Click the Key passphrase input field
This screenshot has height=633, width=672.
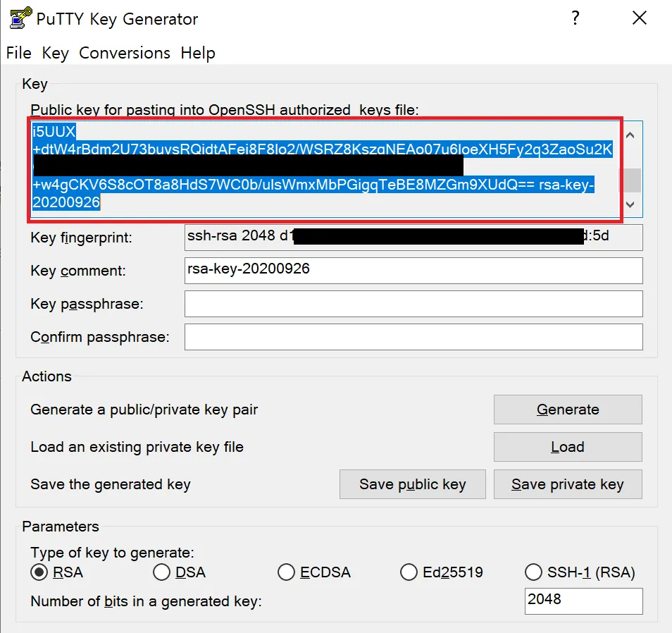tap(413, 304)
